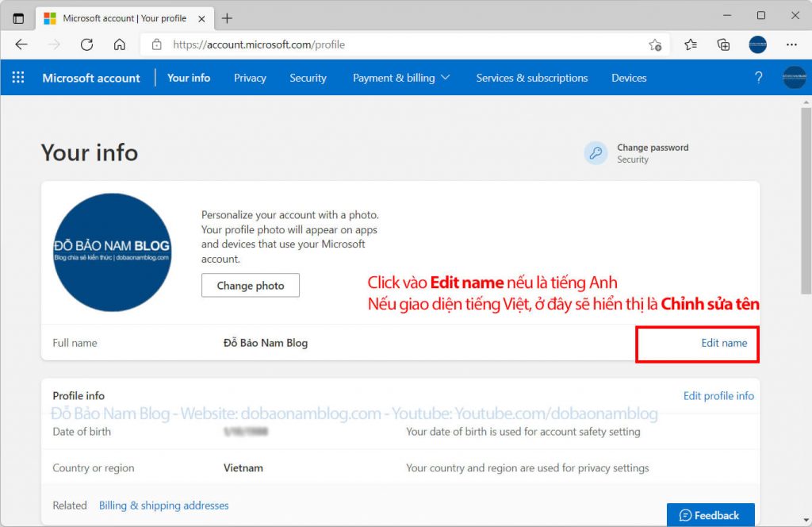Viewport: 812px width, 527px height.
Task: Select the full name text Đỗ Bảo Nam Blog
Action: [265, 343]
